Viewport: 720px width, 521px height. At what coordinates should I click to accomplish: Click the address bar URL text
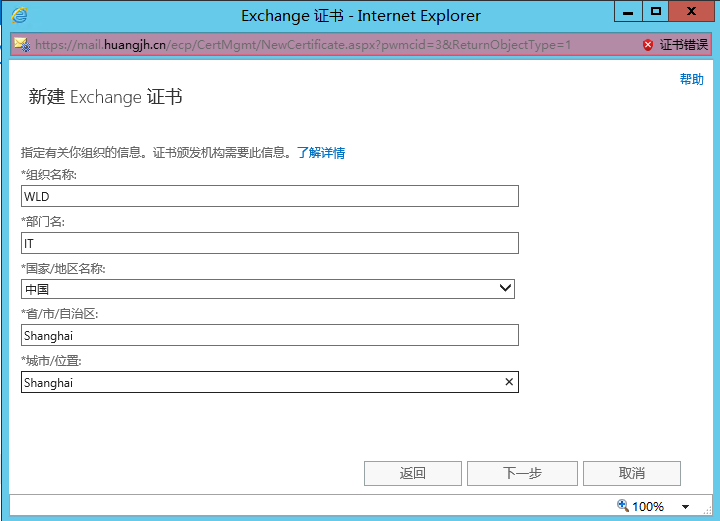(303, 45)
